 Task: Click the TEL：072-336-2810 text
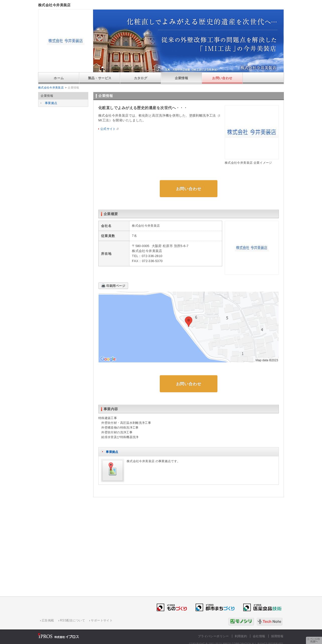[147, 256]
